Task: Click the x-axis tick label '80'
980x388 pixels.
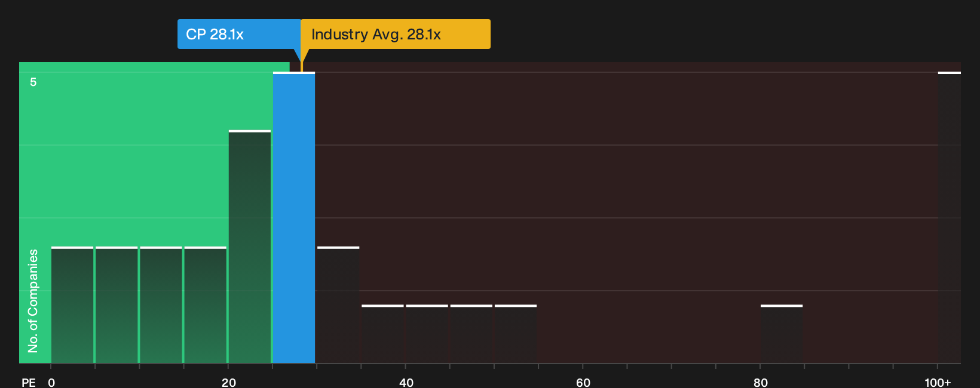Action: pyautogui.click(x=761, y=383)
